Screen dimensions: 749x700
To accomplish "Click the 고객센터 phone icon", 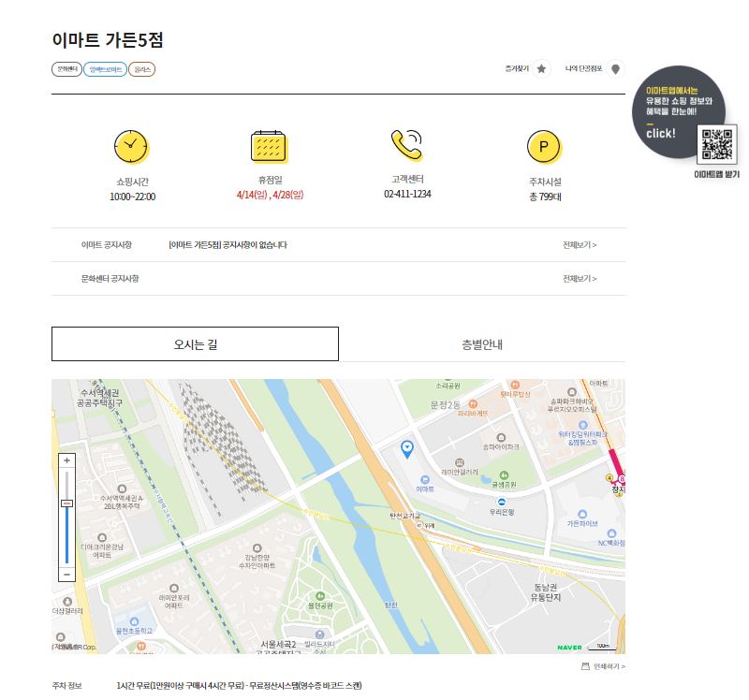I will coord(407,145).
